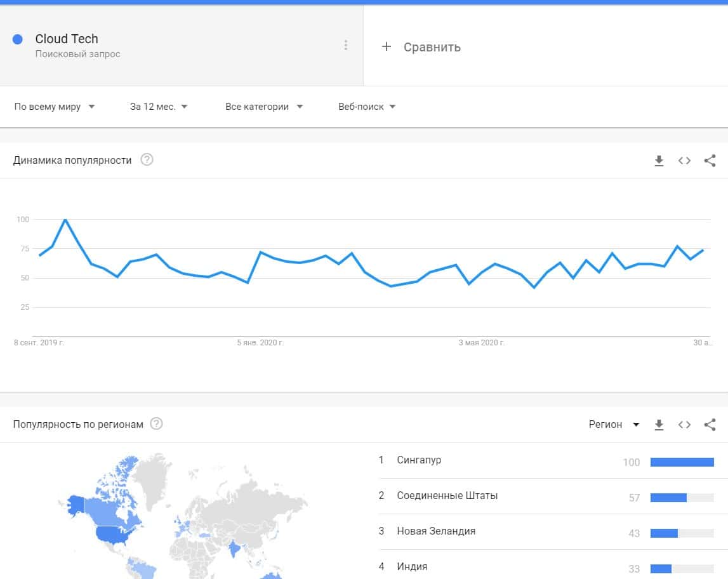Expand the По всему миру location dropdown

tap(55, 107)
